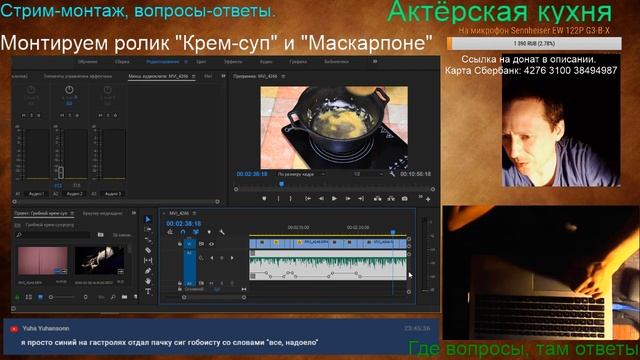Open Program monitor zoom level dropdown

click(x=302, y=174)
